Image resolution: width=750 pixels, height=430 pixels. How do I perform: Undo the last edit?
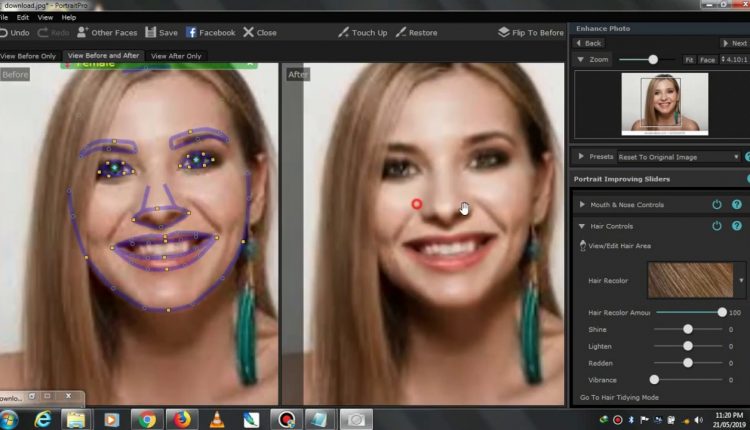click(x=14, y=33)
